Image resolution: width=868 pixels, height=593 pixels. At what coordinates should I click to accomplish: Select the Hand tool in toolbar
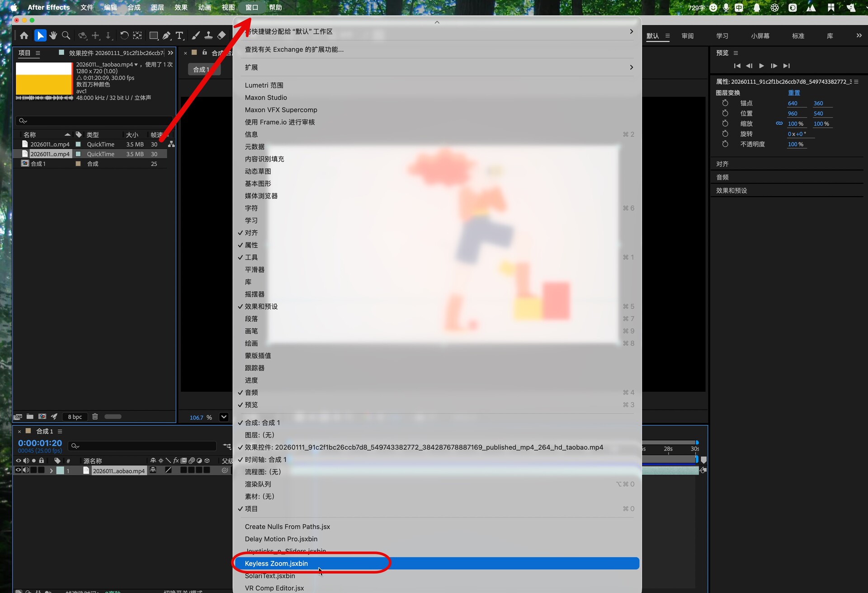53,35
